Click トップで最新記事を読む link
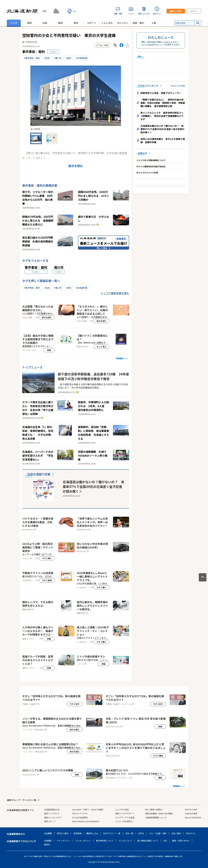The width and height of the screenshot is (208, 868). [115, 293]
